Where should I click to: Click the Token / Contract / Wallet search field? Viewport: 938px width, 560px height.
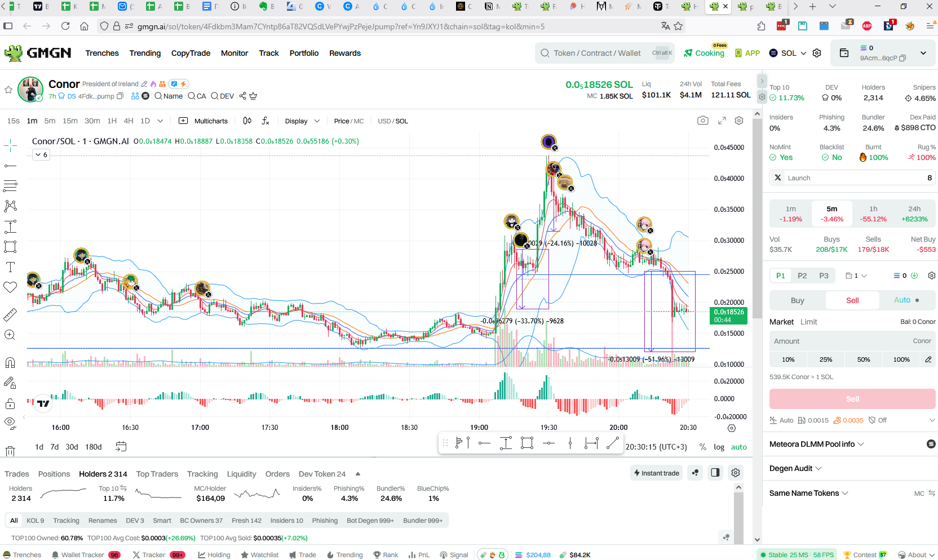click(x=605, y=53)
